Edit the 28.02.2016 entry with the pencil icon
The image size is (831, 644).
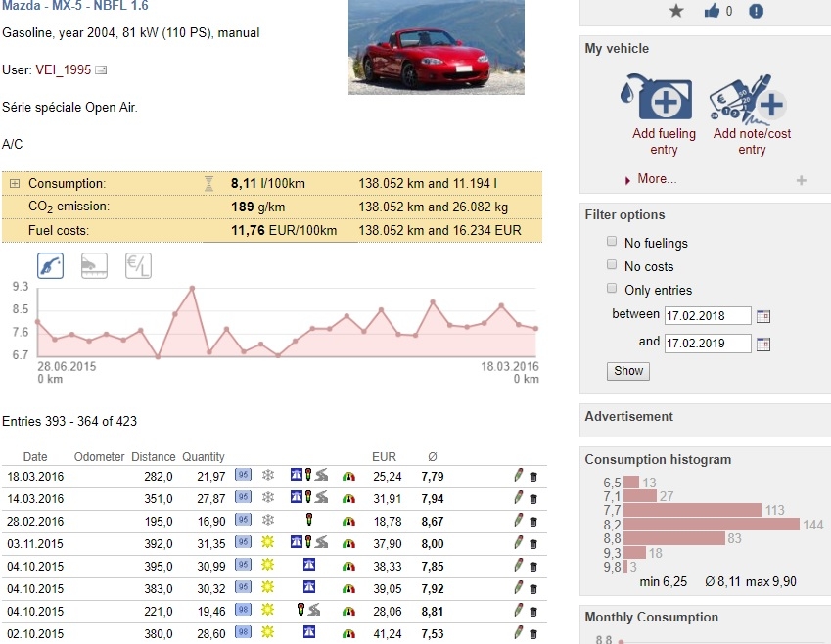click(x=519, y=520)
